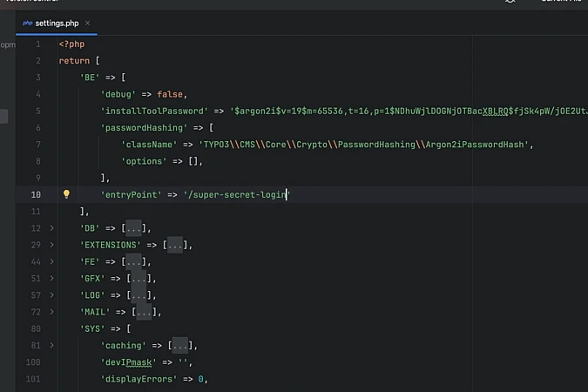This screenshot has width=588, height=392.
Task: Click the return keyword on line 2
Action: click(74, 61)
